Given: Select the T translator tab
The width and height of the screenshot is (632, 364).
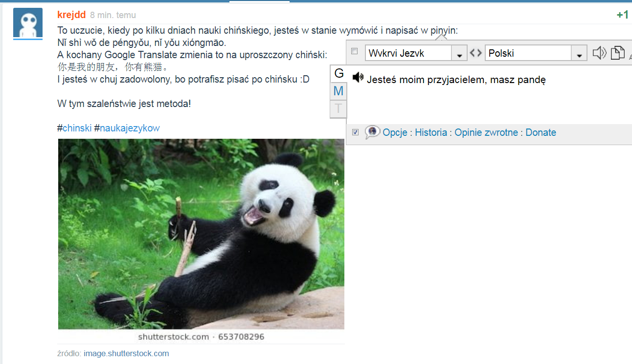Looking at the screenshot, I should tap(339, 108).
